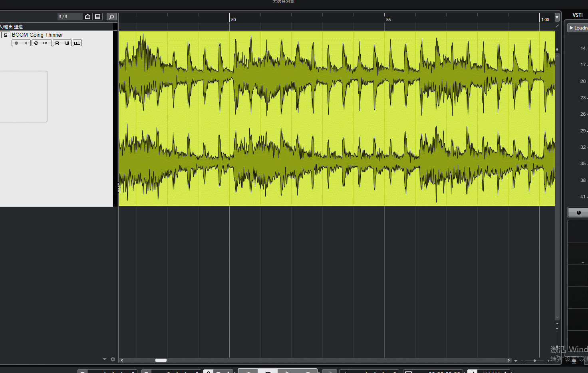Click the horizontal scrollbar left arrow
588x373 pixels.
click(x=122, y=360)
